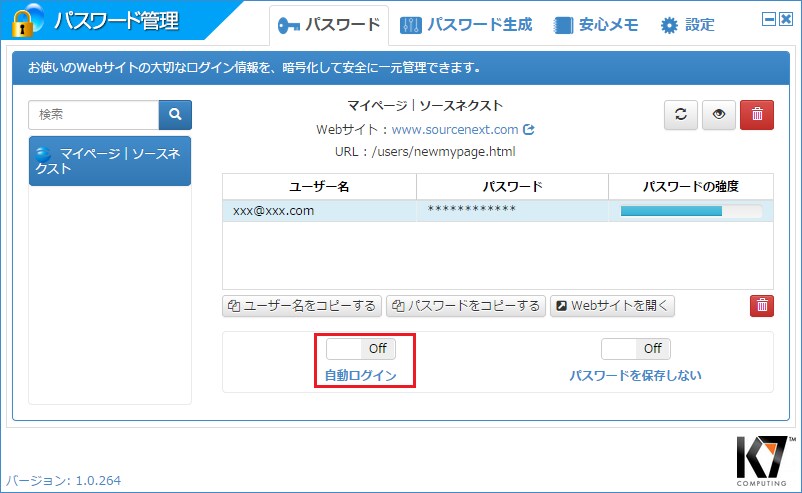
Task: Click ユーザー名をコピーする button
Action: 302,306
